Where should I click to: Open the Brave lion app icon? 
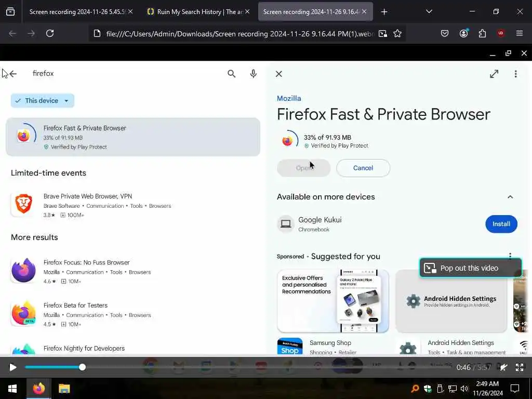[23, 204]
